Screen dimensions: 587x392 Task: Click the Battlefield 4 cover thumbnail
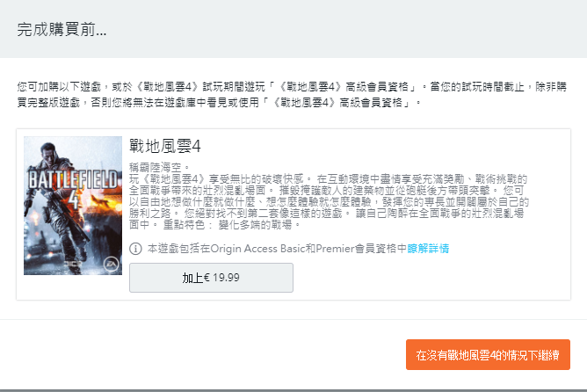point(73,206)
